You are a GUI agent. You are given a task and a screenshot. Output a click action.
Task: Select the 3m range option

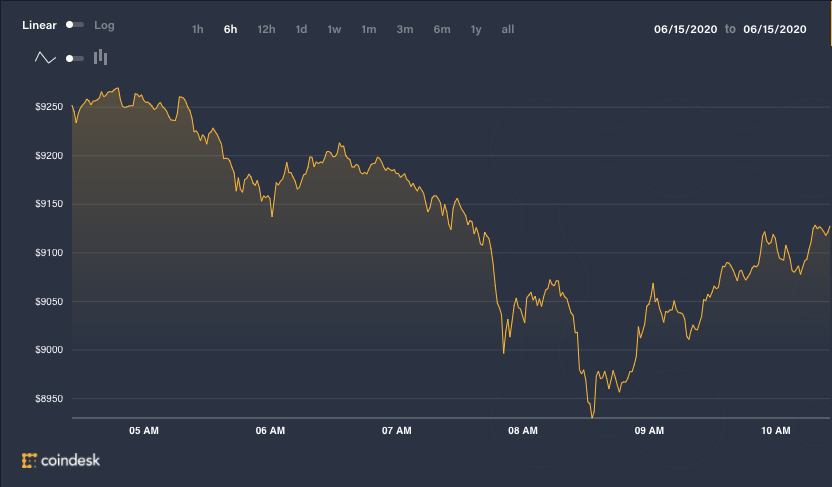[405, 29]
